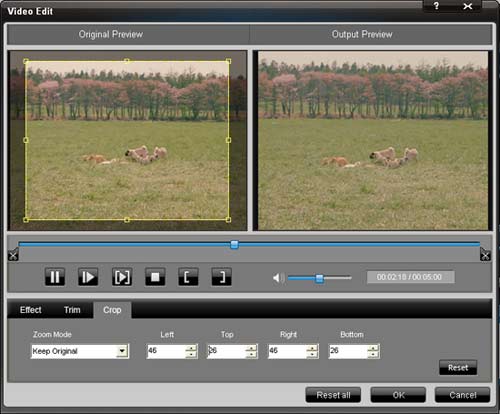This screenshot has width=500, height=414.
Task: Decrease the Bottom crop value
Action: pos(374,355)
